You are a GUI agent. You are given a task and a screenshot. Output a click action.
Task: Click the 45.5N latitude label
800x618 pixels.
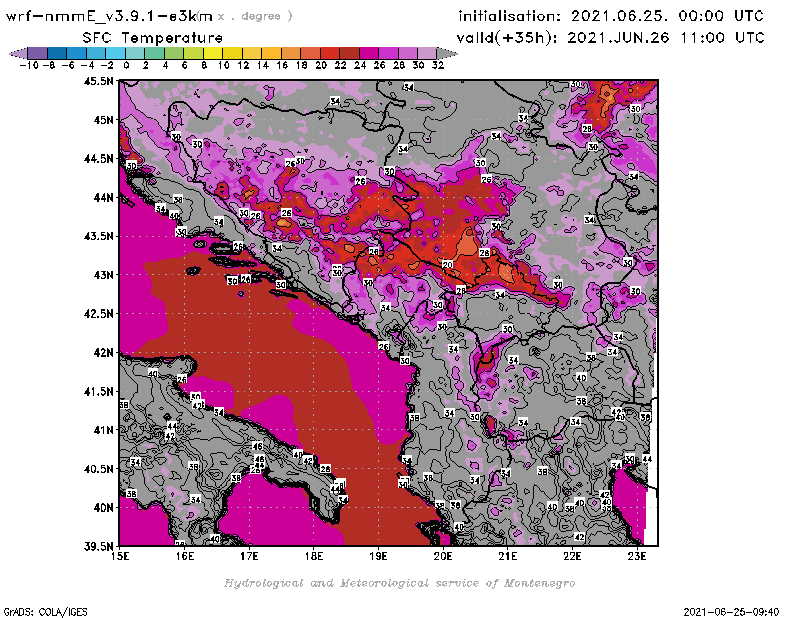click(x=98, y=81)
